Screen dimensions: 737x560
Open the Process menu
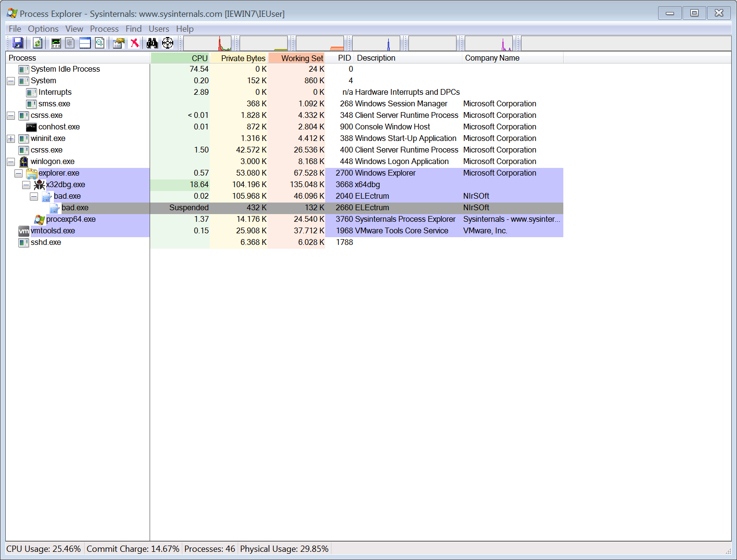104,29
